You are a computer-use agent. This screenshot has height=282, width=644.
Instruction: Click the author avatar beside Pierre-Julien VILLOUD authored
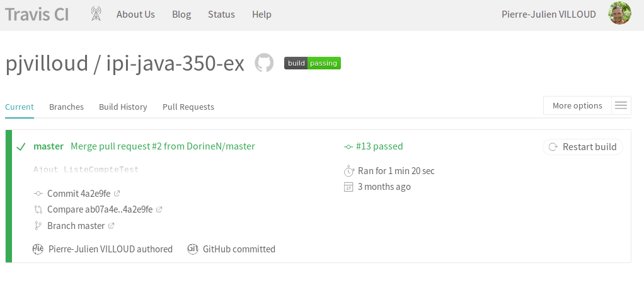coord(38,249)
